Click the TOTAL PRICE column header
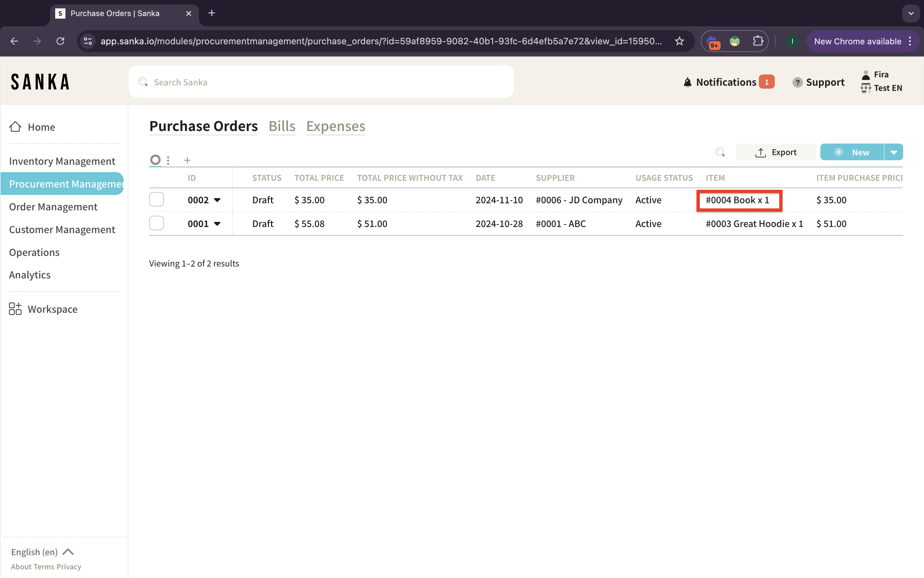The width and height of the screenshot is (924, 578). pos(319,178)
